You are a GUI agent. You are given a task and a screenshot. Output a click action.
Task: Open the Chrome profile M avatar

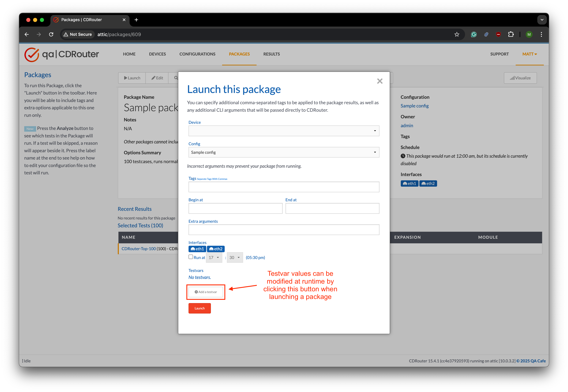(529, 34)
